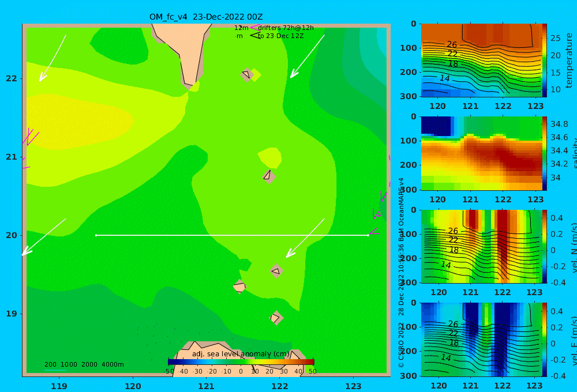Select the "adj. sea level anomaly (cm)" label
Screen dimensions: 577x392
(x=241, y=354)
